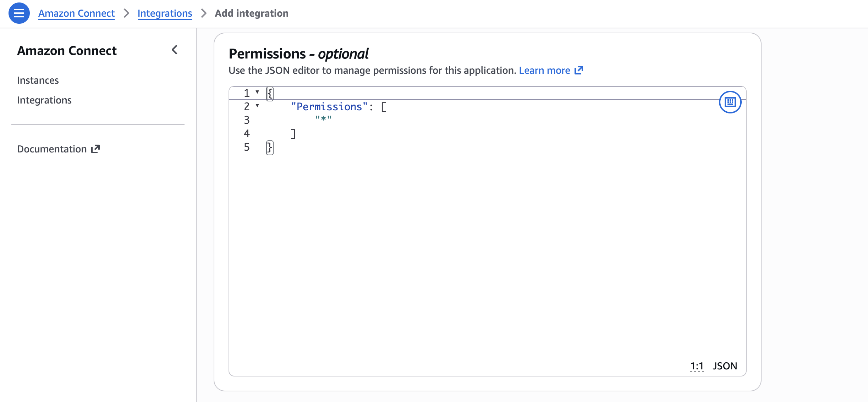Image resolution: width=868 pixels, height=402 pixels.
Task: Click the Add integration breadcrumb text
Action: [x=252, y=13]
